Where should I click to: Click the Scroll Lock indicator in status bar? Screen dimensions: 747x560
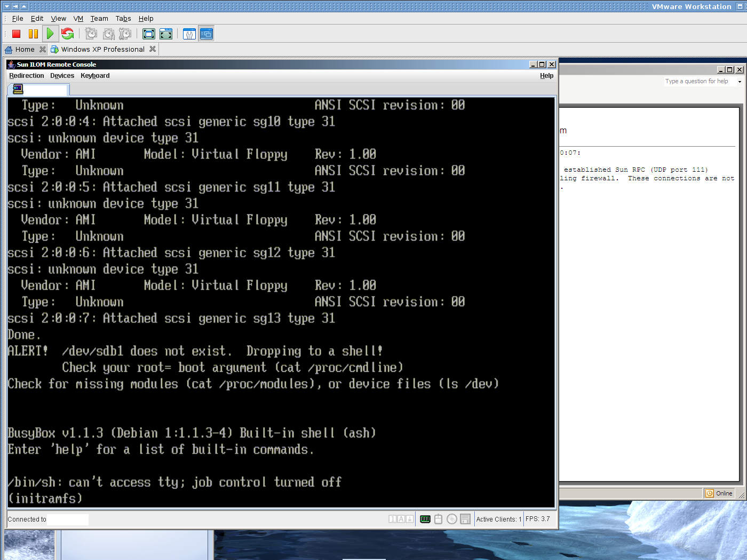[x=410, y=519]
